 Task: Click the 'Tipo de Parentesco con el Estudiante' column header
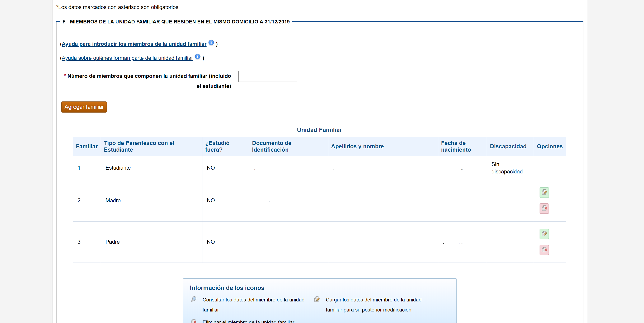(151, 146)
